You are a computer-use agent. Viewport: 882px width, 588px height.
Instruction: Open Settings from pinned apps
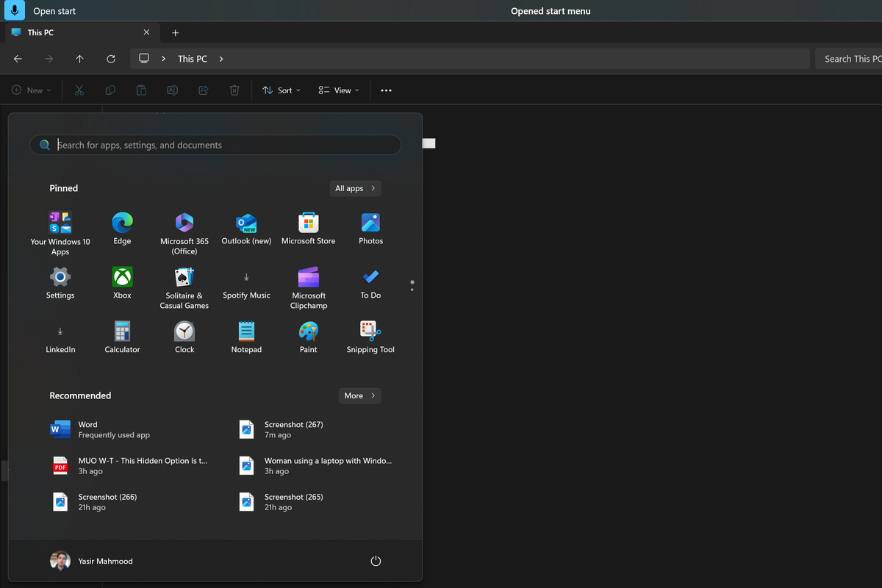point(60,283)
